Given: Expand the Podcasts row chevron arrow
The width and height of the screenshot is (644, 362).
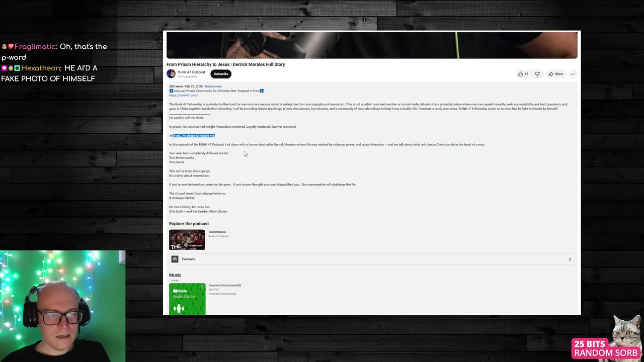Looking at the screenshot, I should 570,259.
